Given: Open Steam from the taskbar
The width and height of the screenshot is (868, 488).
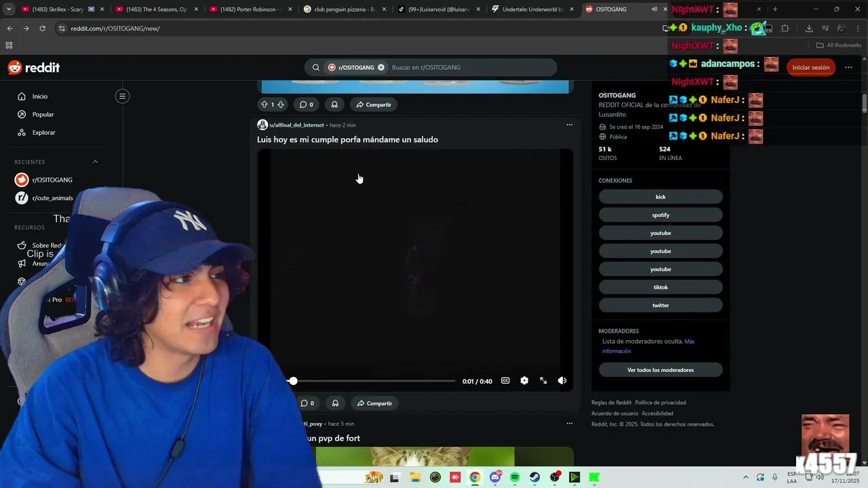Looking at the screenshot, I should click(535, 478).
